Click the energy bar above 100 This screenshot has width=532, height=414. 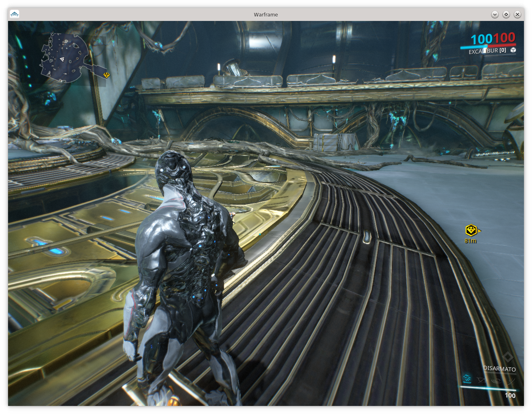[x=489, y=389]
